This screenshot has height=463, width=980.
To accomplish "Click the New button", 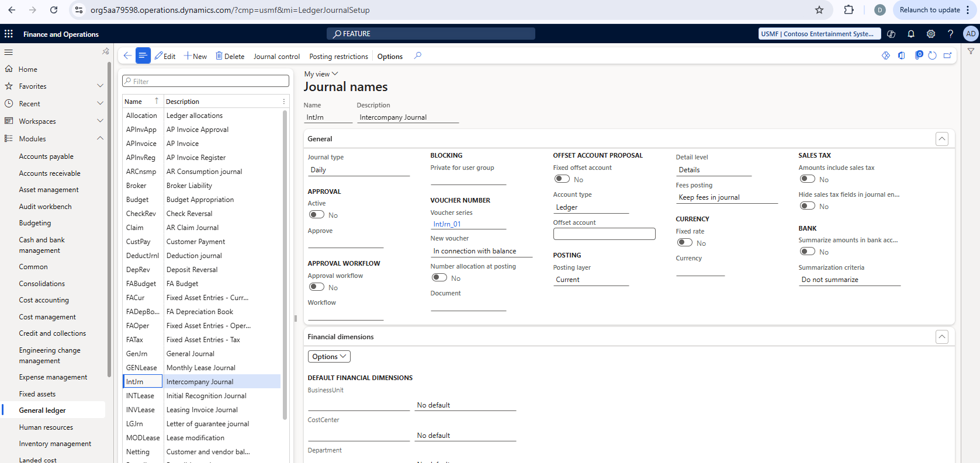I will tap(195, 56).
